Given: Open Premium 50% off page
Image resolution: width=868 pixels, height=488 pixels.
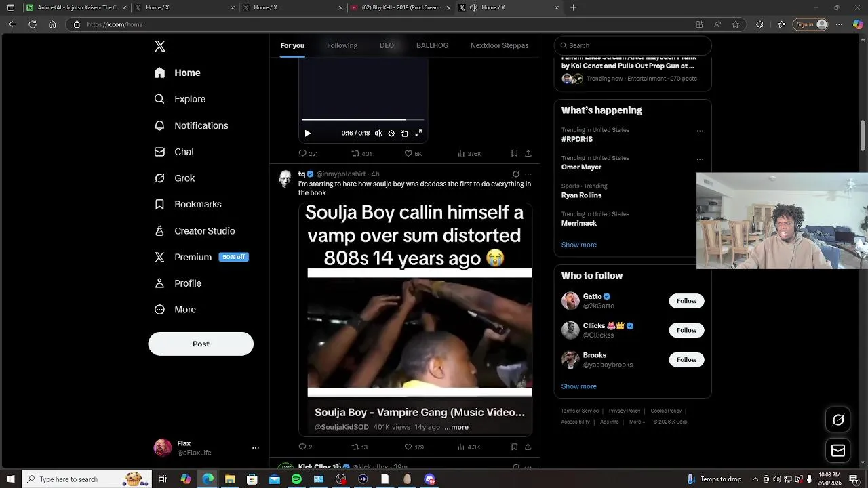Looking at the screenshot, I should [x=201, y=257].
